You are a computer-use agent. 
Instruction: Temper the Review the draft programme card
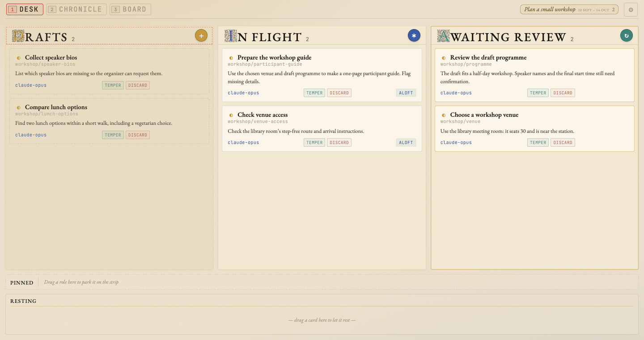(x=538, y=93)
